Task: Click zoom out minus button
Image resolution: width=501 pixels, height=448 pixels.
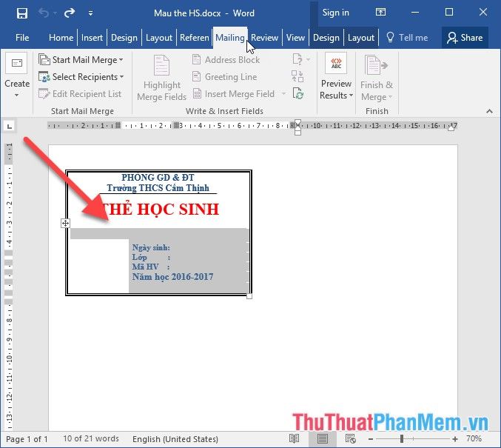Action: tap(371, 439)
